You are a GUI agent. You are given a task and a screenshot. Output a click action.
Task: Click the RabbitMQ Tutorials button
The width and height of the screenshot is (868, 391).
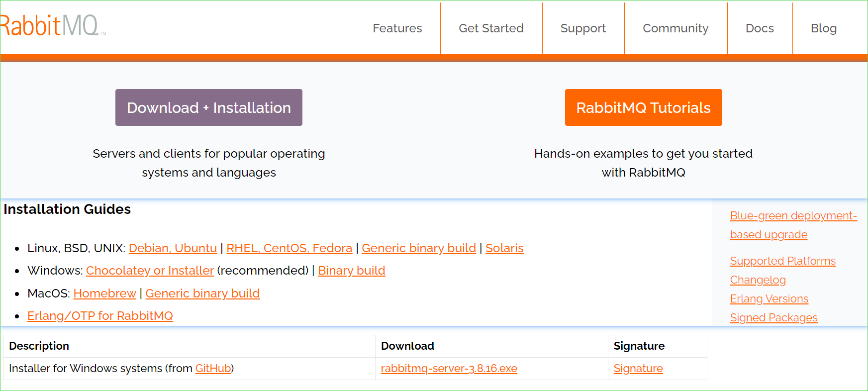tap(643, 107)
